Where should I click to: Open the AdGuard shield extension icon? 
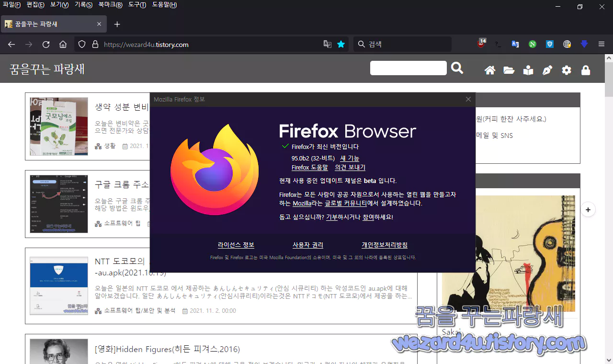pyautogui.click(x=549, y=44)
